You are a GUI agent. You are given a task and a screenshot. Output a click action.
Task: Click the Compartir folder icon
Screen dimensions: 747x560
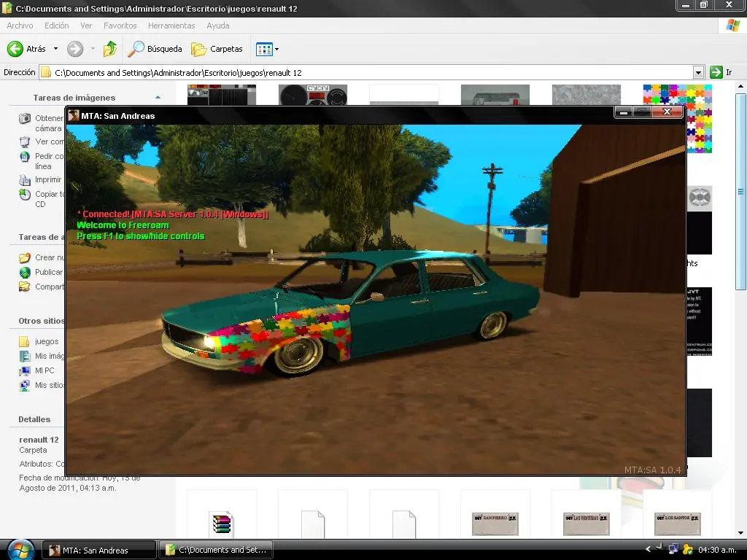[x=25, y=287]
